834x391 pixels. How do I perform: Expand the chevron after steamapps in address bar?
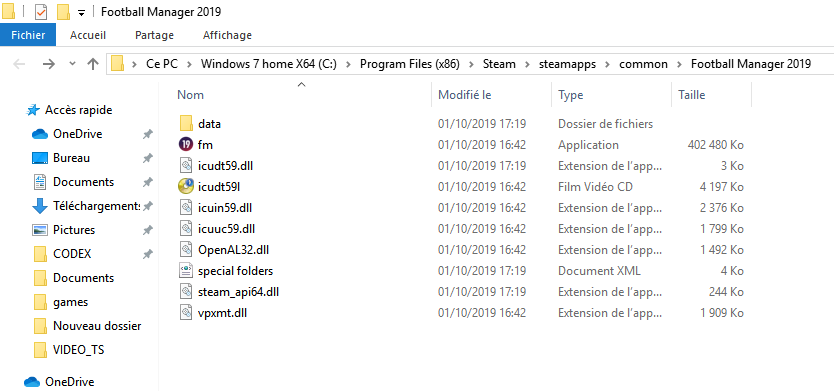[607, 64]
